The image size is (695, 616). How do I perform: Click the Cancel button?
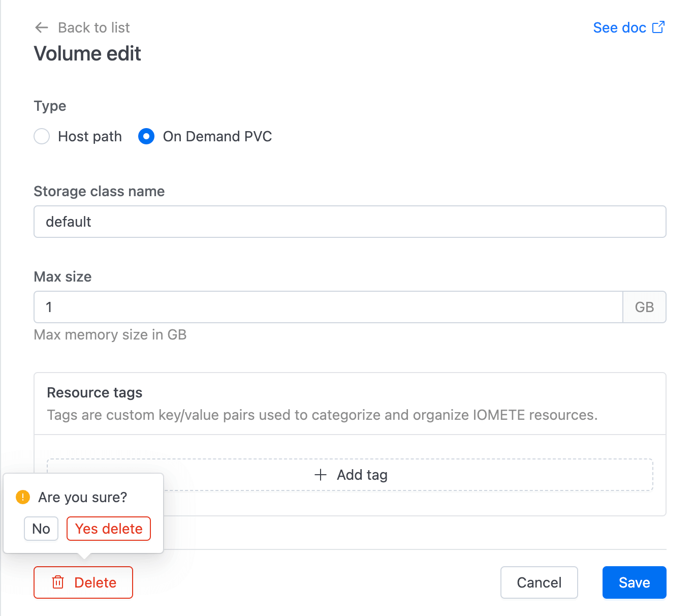(x=539, y=582)
